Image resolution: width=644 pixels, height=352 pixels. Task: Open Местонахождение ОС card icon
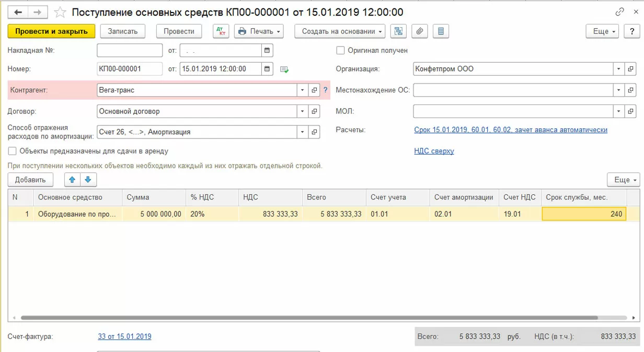tap(630, 90)
